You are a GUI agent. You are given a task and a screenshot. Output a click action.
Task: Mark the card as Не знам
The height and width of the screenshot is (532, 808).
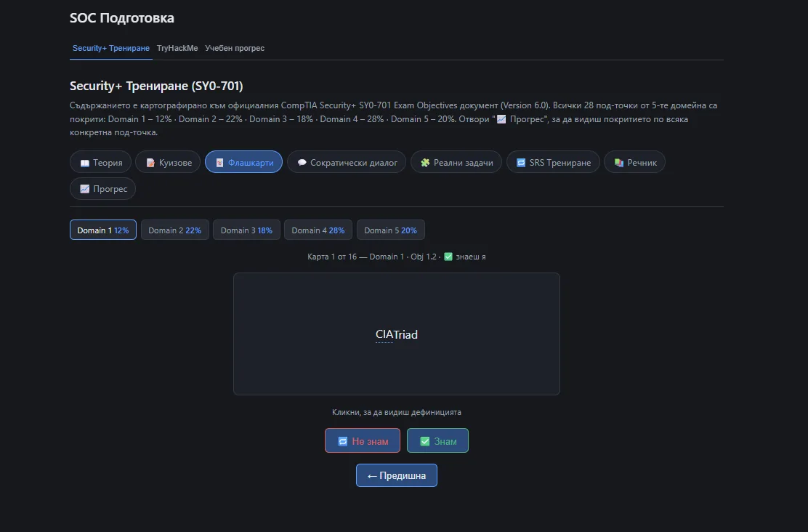[x=363, y=440]
